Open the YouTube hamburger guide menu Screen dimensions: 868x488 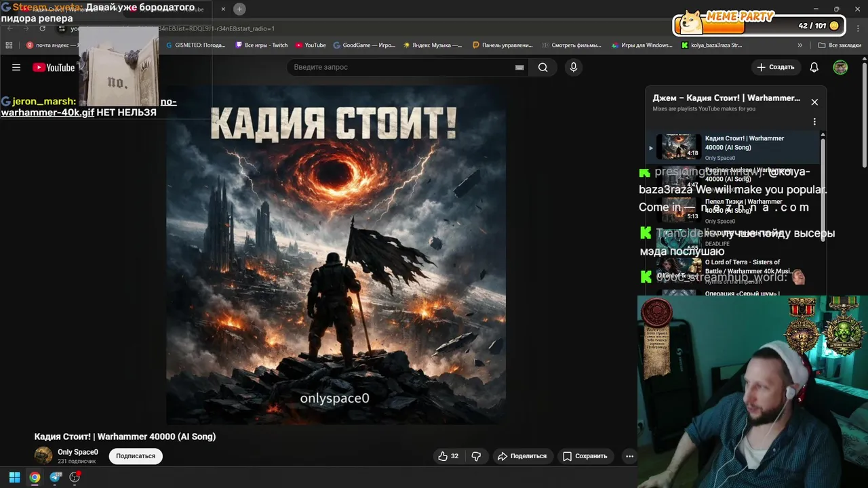click(x=16, y=67)
